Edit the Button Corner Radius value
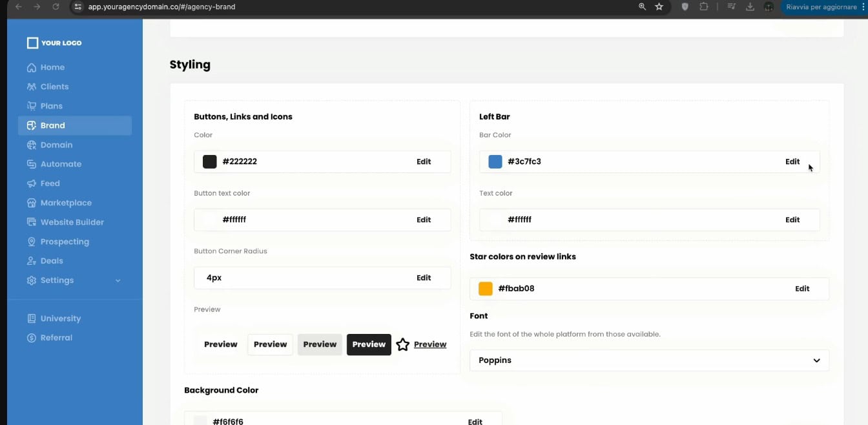Screen dimensions: 868x425 point(423,278)
